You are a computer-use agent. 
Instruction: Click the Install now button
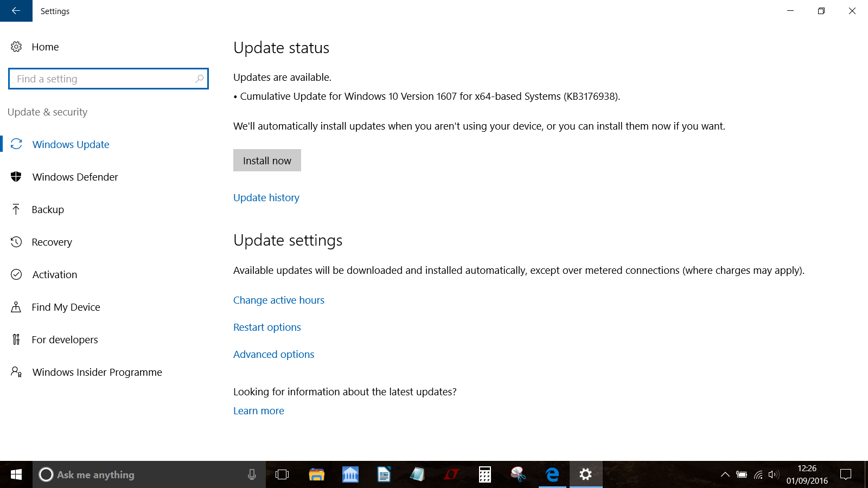(267, 160)
